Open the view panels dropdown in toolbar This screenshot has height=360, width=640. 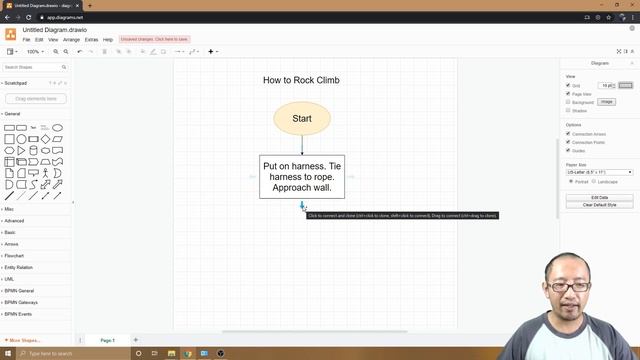12,52
